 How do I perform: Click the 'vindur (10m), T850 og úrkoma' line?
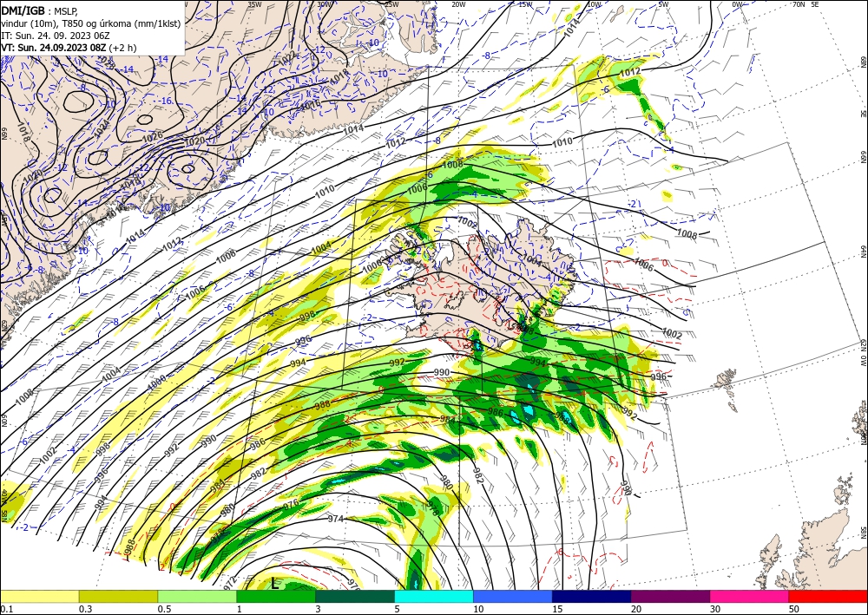(x=91, y=23)
